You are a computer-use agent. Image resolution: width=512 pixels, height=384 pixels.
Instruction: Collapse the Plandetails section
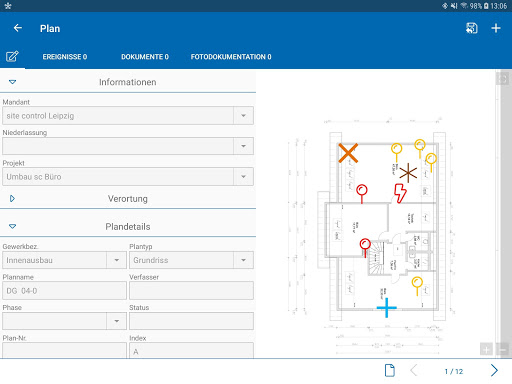[13, 227]
